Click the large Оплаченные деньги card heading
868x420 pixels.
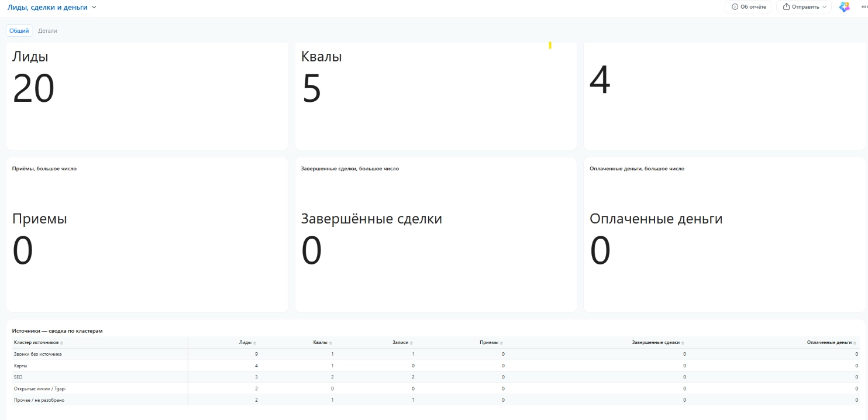tap(656, 219)
